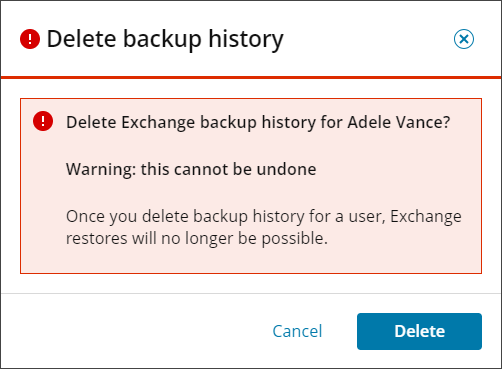Click the "Delete Exchange backup history" question text
The image size is (502, 369).
point(258,122)
